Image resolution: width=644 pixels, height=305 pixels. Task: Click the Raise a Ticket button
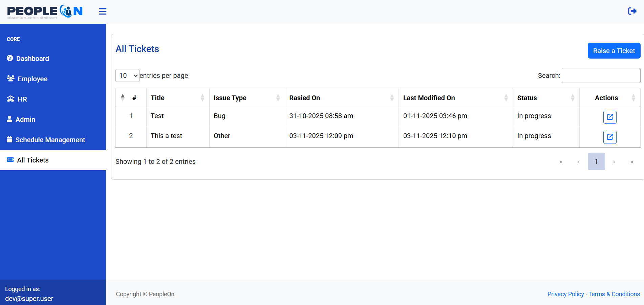(614, 51)
